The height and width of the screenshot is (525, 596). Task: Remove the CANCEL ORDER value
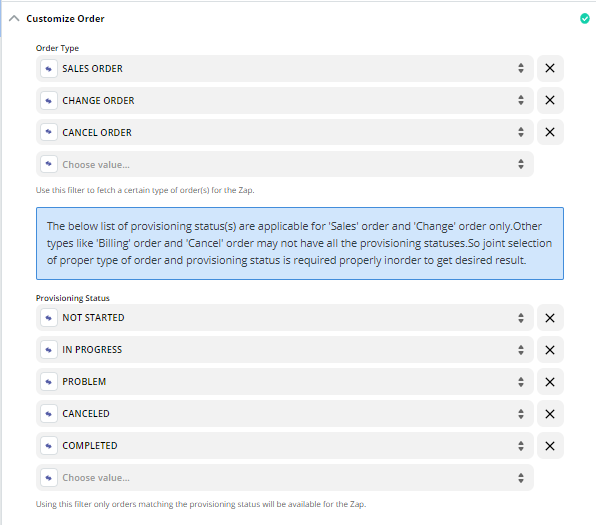550,132
